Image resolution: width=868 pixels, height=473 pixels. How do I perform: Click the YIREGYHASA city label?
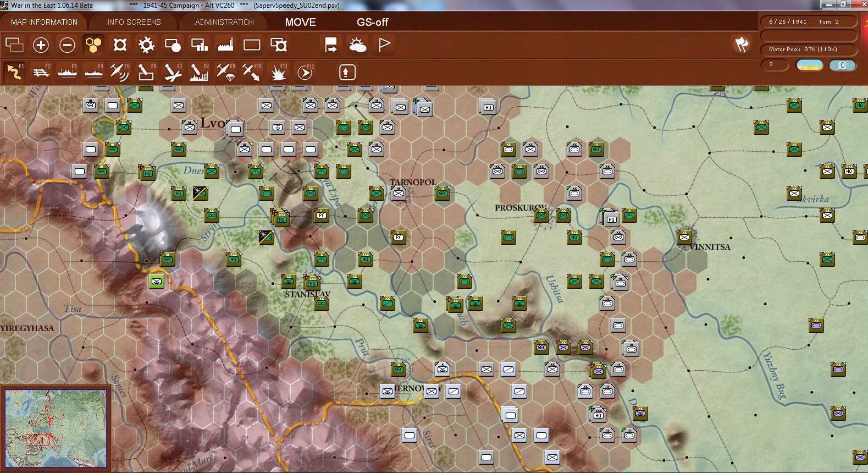tap(27, 328)
